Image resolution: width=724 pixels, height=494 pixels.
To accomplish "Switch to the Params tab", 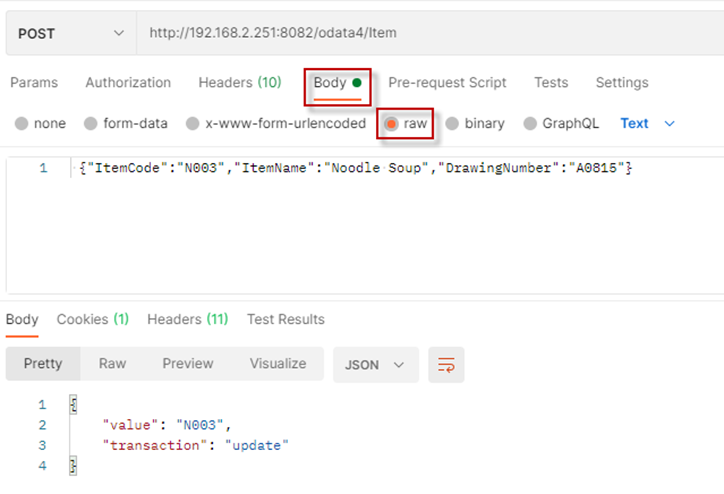I will (x=34, y=83).
